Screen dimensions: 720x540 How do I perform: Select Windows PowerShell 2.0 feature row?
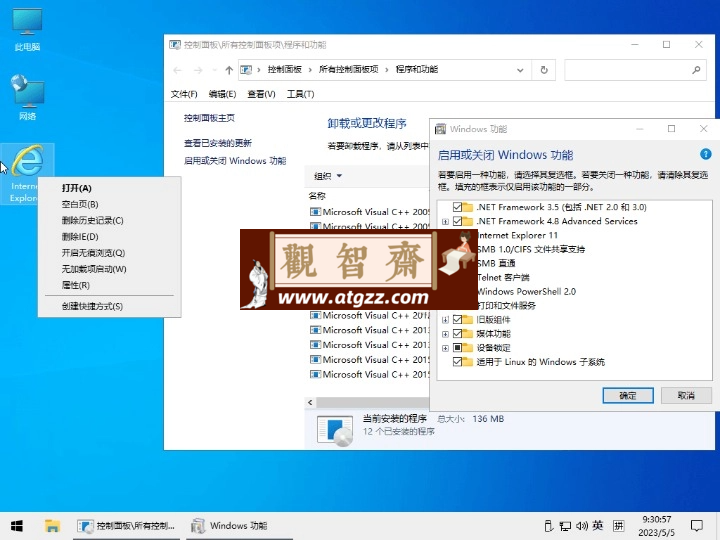coord(526,292)
